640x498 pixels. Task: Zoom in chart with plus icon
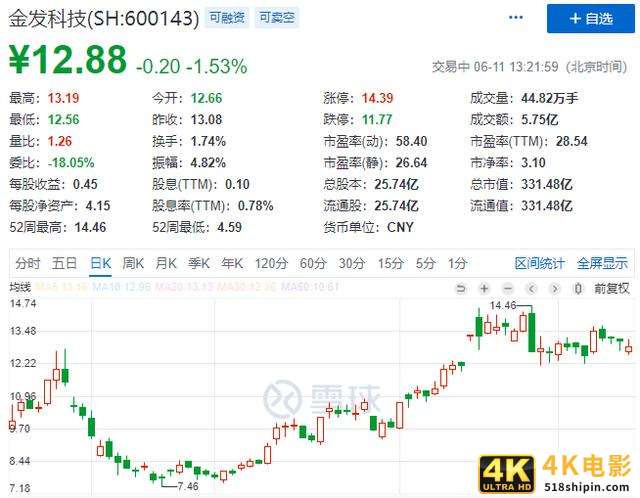tap(484, 289)
